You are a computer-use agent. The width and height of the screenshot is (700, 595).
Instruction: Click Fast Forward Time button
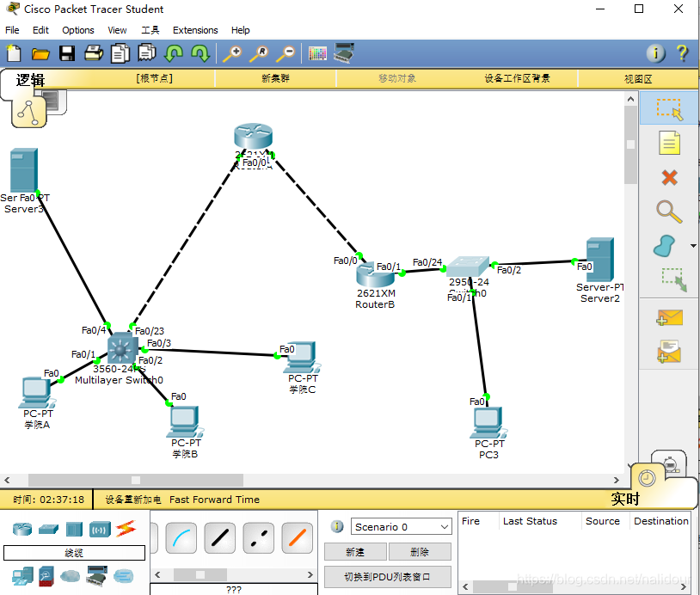click(214, 500)
